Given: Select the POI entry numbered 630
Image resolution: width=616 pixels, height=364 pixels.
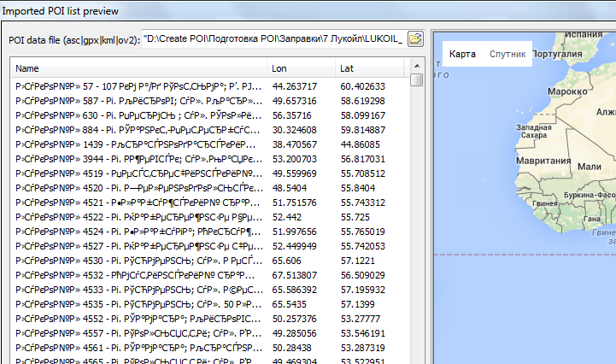Looking at the screenshot, I should [137, 115].
